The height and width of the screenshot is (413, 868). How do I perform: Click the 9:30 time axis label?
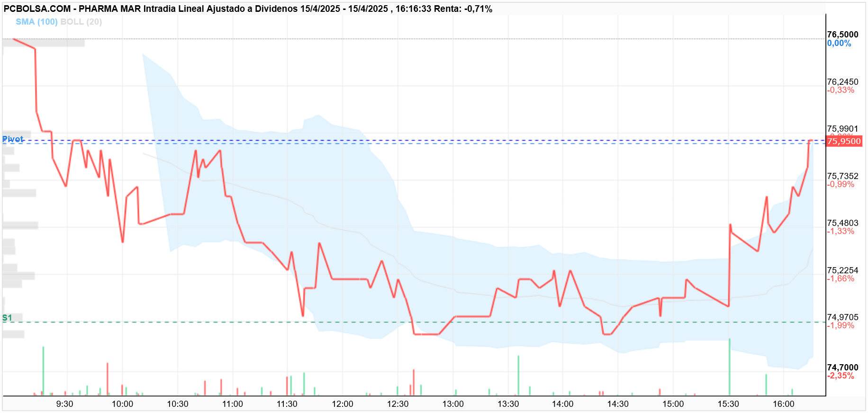[65, 404]
